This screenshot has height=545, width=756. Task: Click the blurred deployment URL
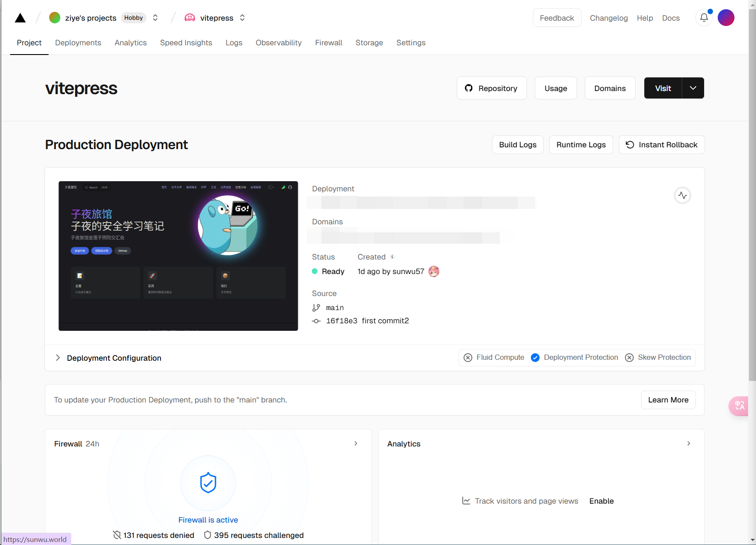[421, 202]
